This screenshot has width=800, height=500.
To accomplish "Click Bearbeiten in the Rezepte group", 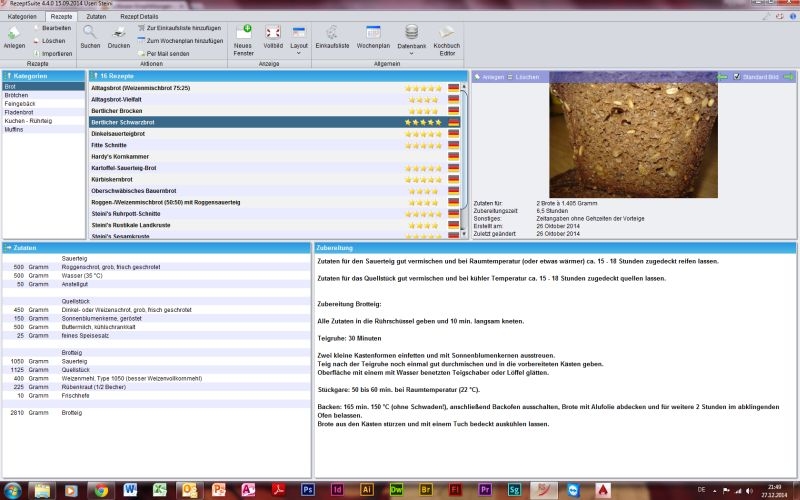I will click(53, 28).
